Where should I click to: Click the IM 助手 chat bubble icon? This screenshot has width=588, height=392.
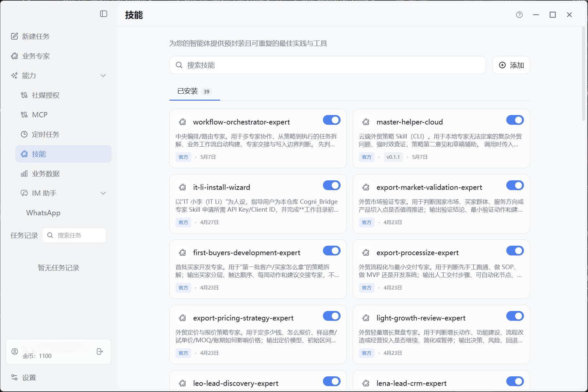24,193
